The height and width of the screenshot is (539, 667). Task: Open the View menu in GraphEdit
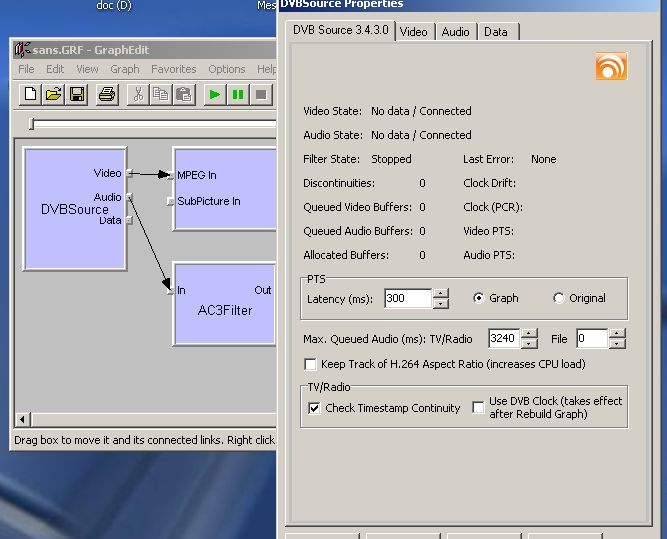point(87,69)
